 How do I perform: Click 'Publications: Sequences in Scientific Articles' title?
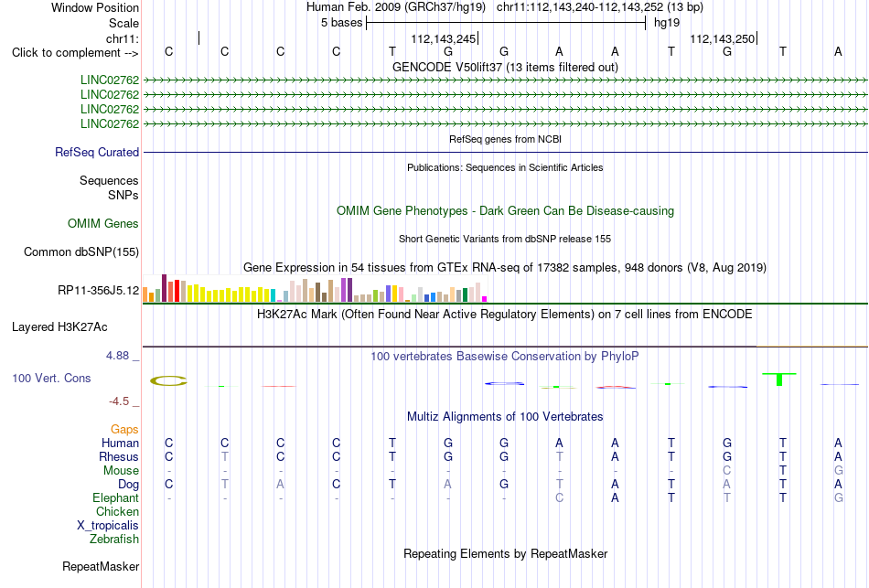point(505,167)
